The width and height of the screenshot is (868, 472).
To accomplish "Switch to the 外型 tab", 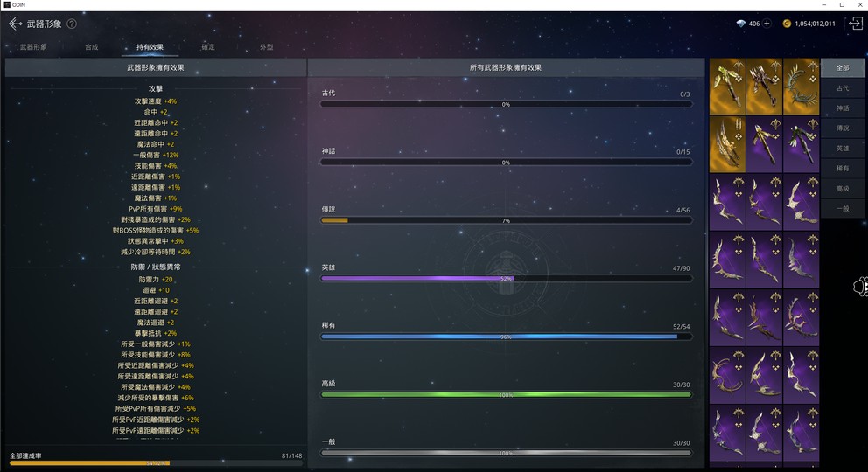I will [x=267, y=47].
